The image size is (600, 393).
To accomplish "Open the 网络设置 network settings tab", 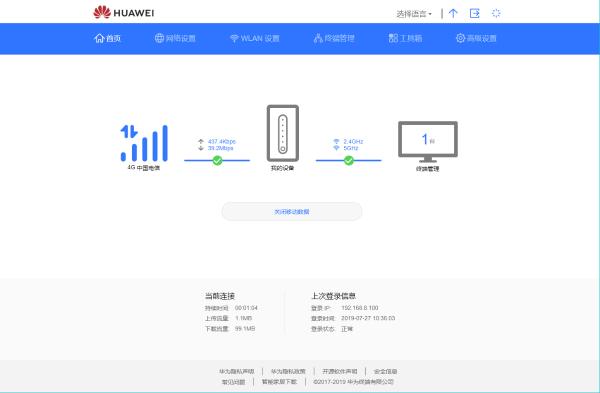I will [175, 38].
